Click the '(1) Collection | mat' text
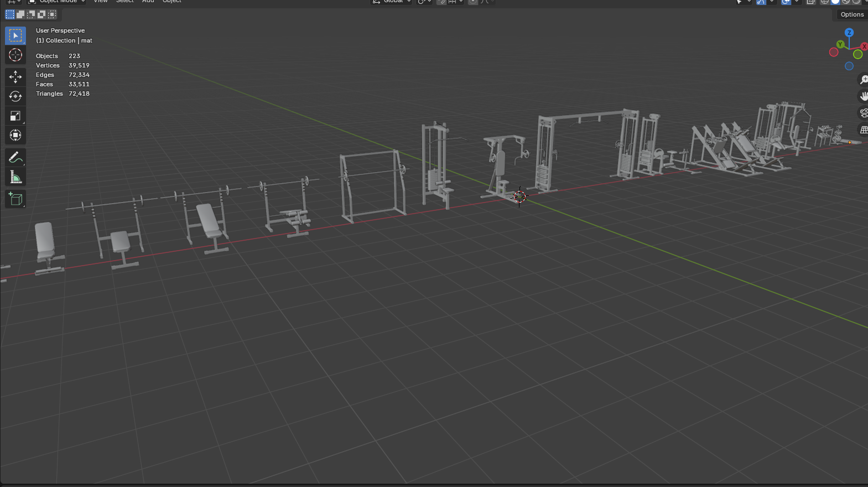 64,40
